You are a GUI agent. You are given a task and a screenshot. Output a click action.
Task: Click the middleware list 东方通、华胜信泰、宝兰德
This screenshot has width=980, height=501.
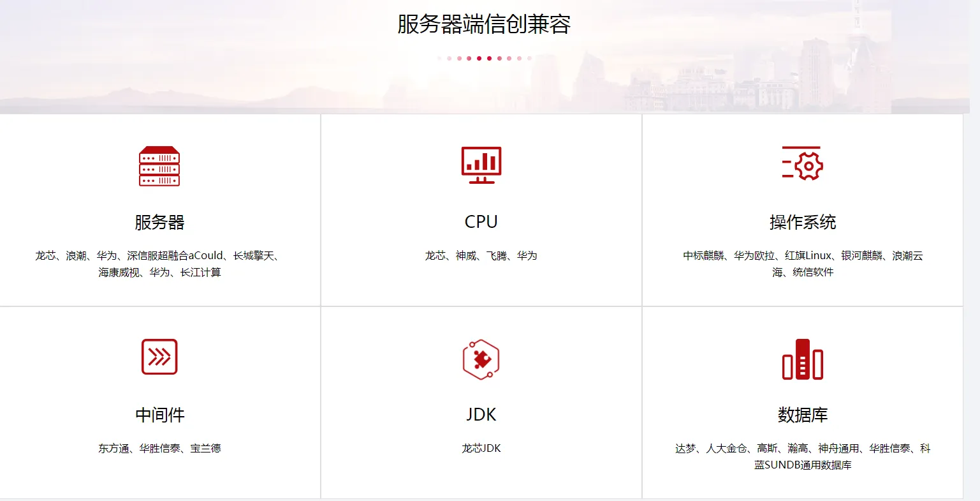pos(159,448)
